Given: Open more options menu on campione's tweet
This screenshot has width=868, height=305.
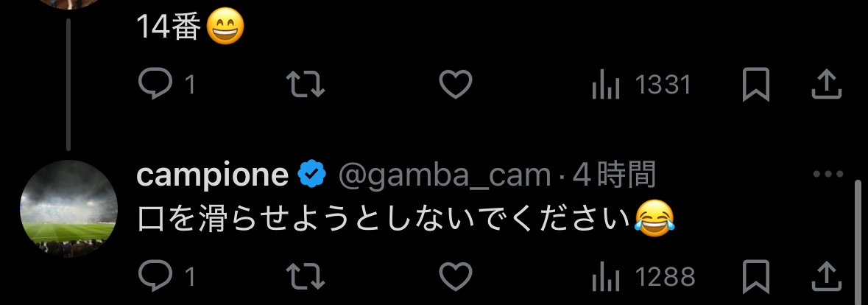Looking at the screenshot, I should [x=827, y=175].
